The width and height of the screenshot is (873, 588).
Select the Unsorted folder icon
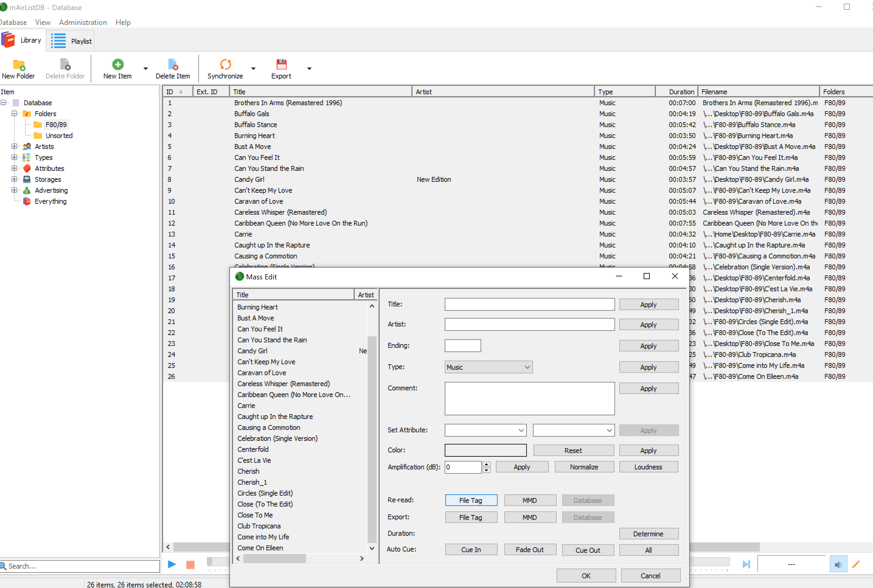(x=38, y=135)
